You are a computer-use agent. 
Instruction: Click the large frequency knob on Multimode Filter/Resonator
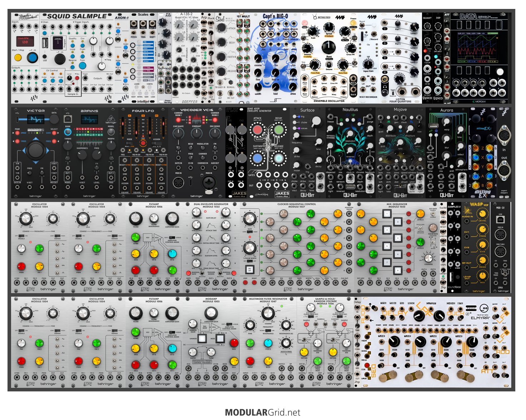point(268,313)
